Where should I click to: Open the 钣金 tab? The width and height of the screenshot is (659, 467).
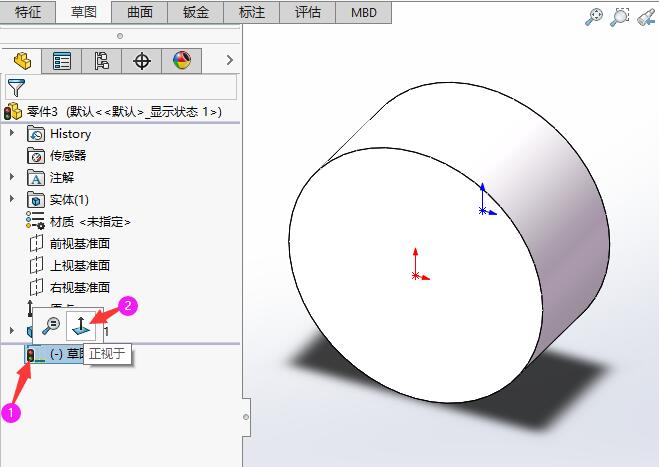pyautogui.click(x=195, y=12)
